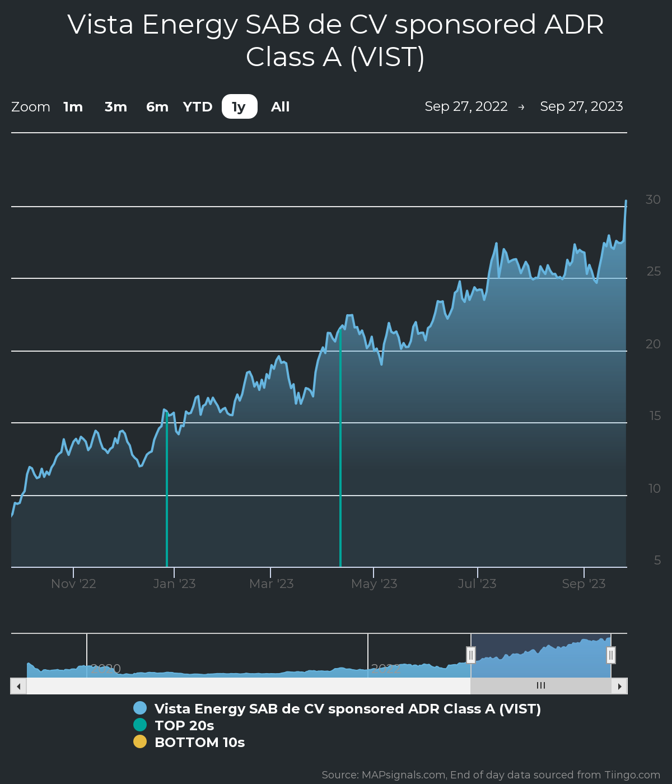Screen dimensions: 672x784
Task: Select the 3m zoom range
Action: click(x=116, y=107)
